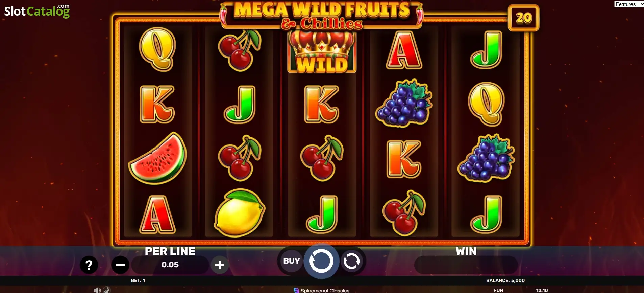
Task: Click the BUY feature button
Action: [x=291, y=261]
